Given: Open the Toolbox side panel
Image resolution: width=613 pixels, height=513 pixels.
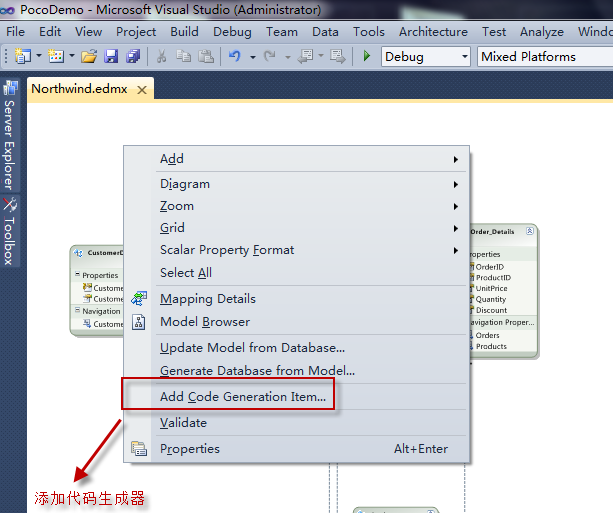Looking at the screenshot, I should (10, 231).
